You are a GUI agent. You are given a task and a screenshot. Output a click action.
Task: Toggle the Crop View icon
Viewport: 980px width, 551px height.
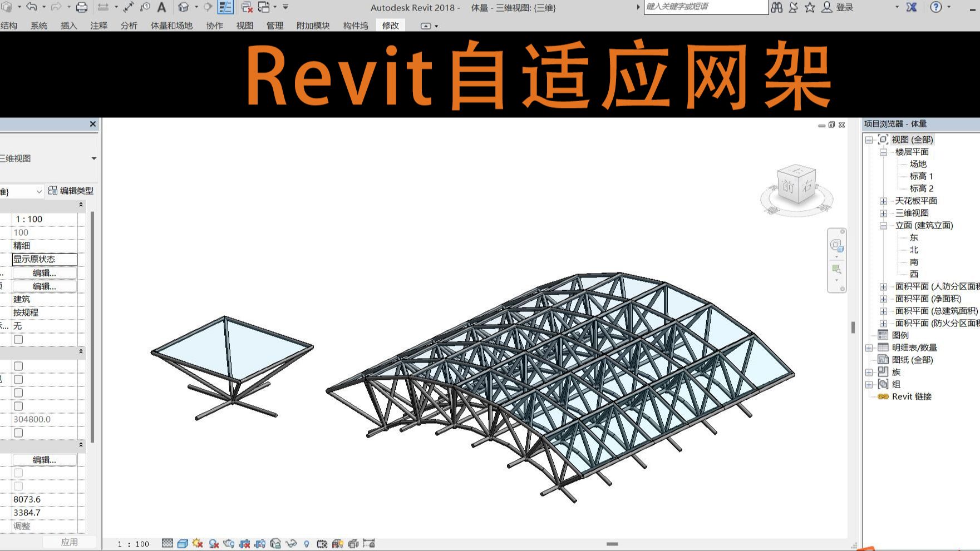click(244, 543)
